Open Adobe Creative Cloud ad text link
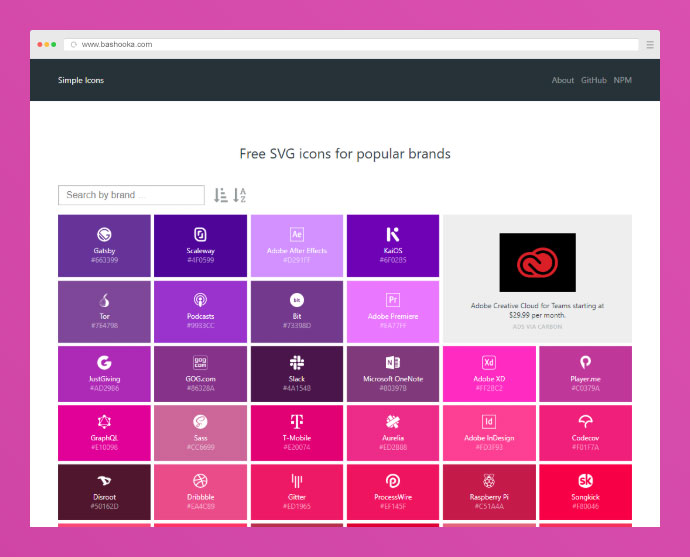The width and height of the screenshot is (690, 557). pos(537,310)
